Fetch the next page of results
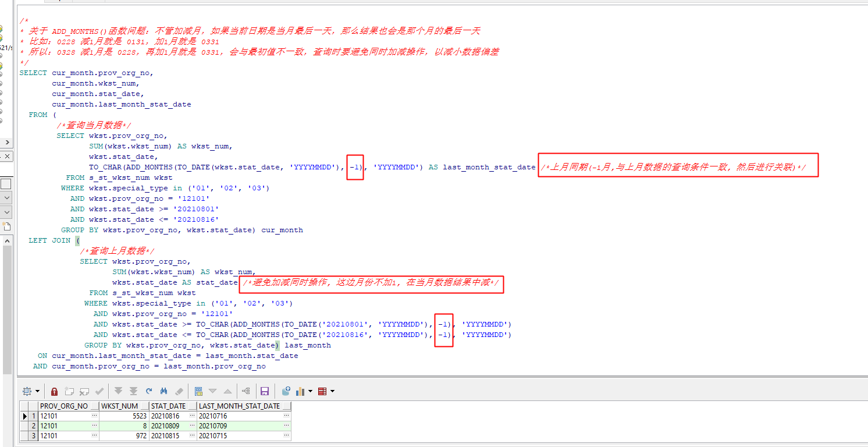 (119, 391)
